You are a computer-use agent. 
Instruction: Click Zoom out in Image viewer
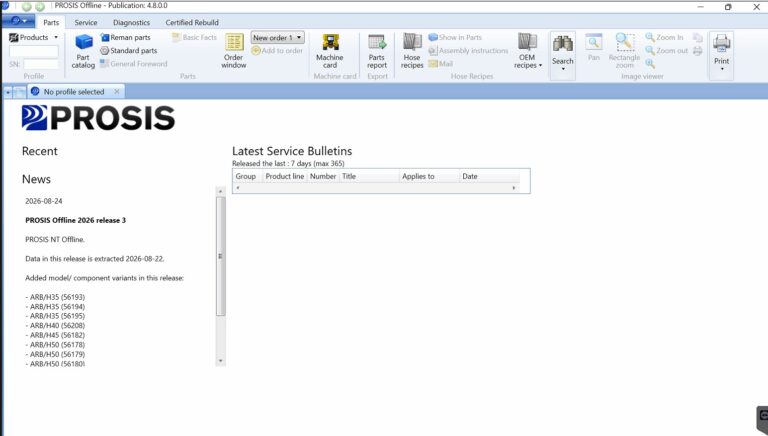click(x=667, y=50)
